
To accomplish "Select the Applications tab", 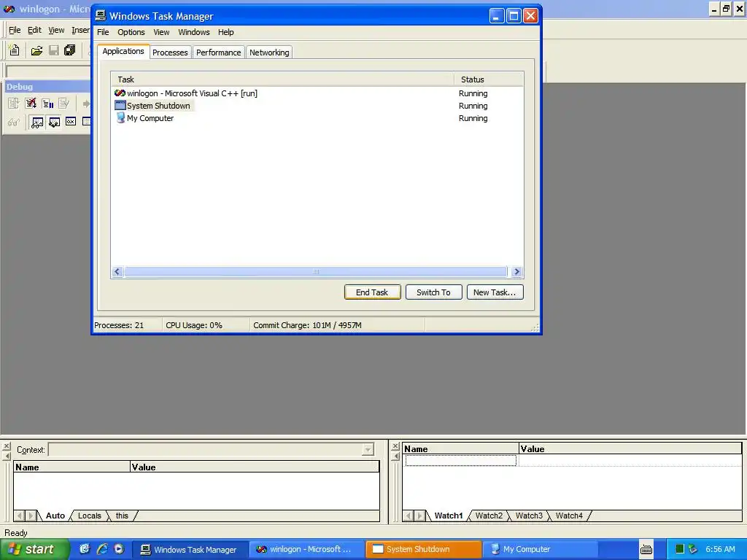I will click(123, 51).
